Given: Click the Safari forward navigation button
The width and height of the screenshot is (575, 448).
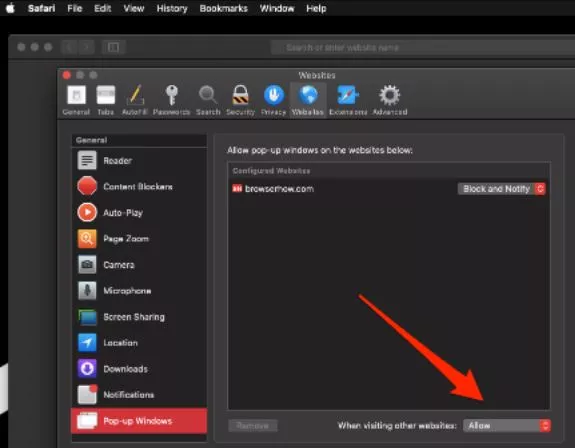Looking at the screenshot, I should [86, 47].
